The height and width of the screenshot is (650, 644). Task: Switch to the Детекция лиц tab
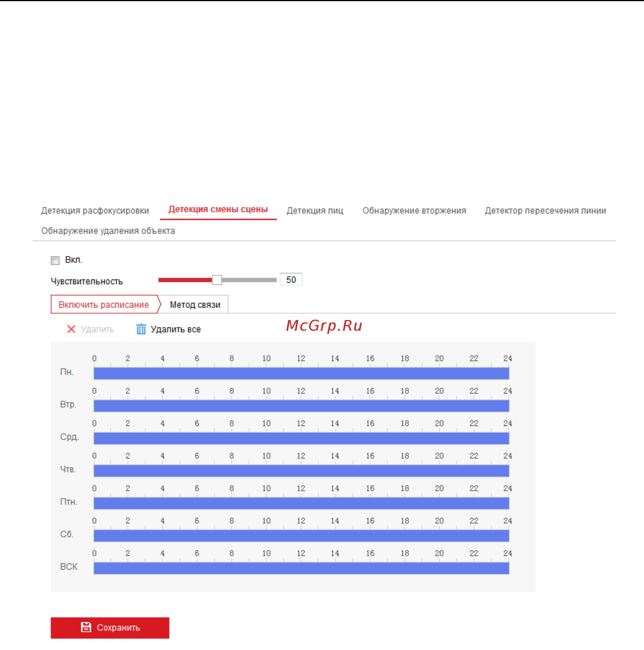tap(315, 211)
